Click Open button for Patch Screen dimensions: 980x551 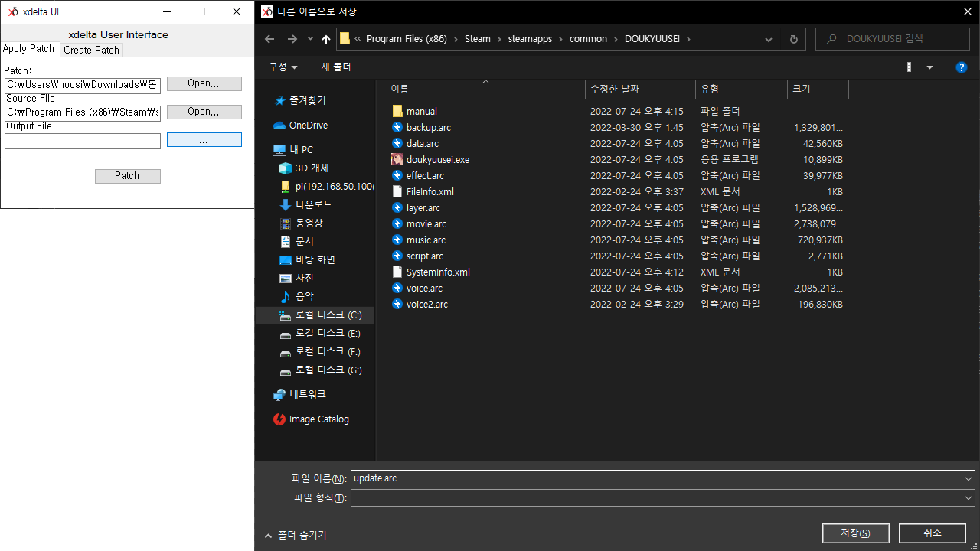(x=204, y=83)
